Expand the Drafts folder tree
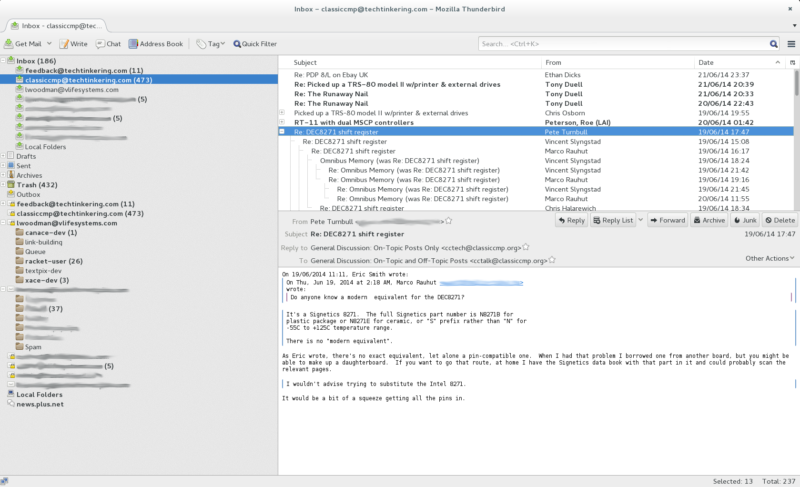The height and width of the screenshot is (487, 800). click(x=3, y=156)
